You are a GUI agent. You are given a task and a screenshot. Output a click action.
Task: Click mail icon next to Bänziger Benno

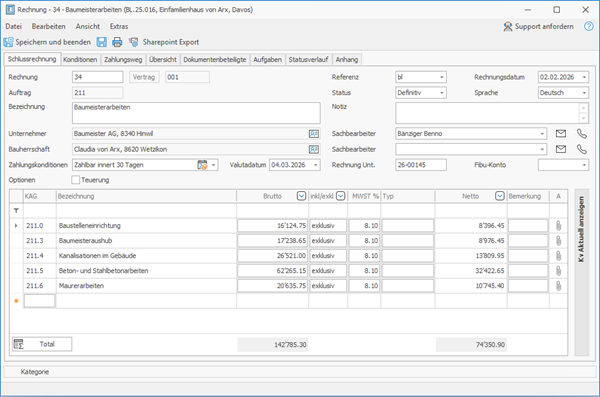561,134
